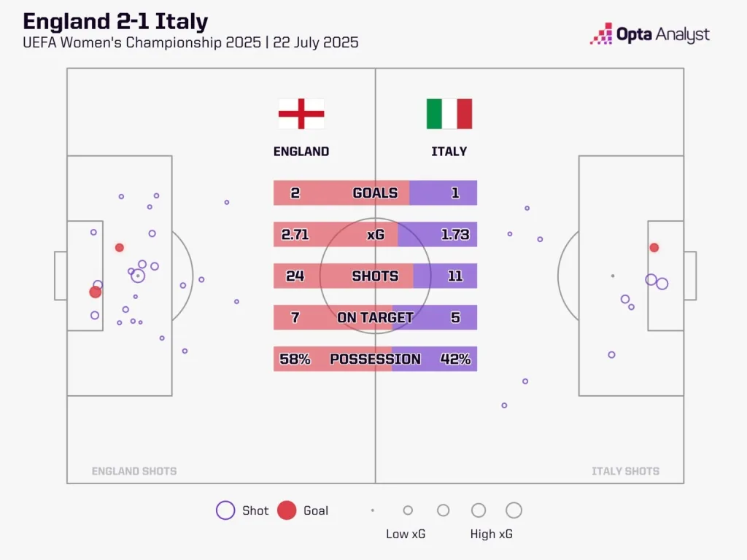Screen dimensions: 747x560
Task: Click the Opta Analyst logo
Action: pyautogui.click(x=649, y=34)
